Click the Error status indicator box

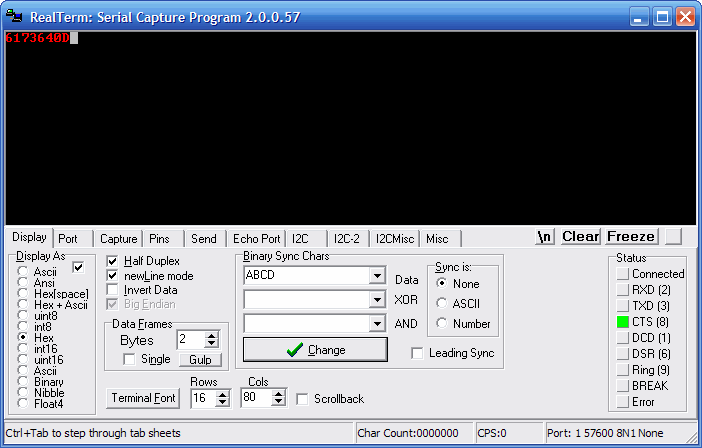click(x=623, y=402)
